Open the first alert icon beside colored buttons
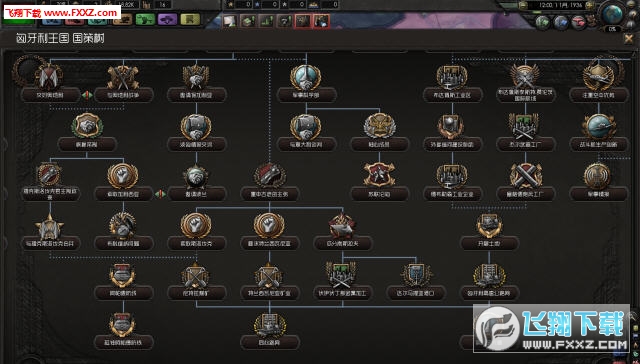Screen dimensions: 640x364 click(229, 21)
